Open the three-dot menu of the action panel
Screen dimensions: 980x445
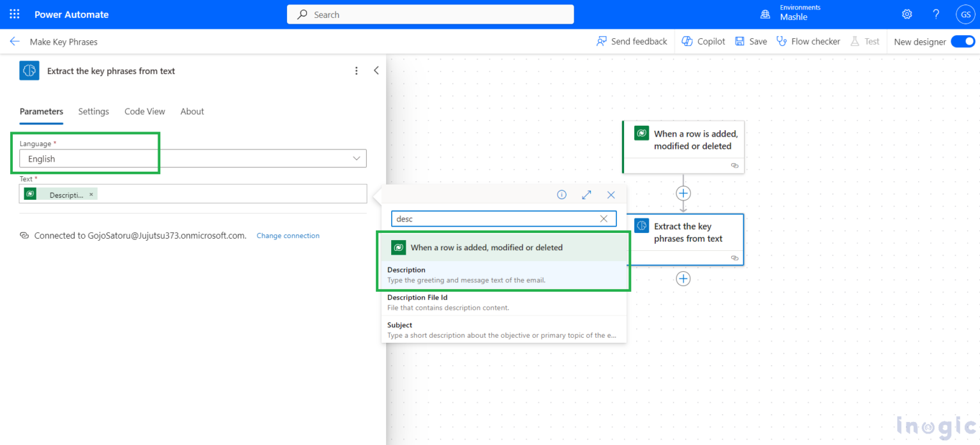pos(357,71)
